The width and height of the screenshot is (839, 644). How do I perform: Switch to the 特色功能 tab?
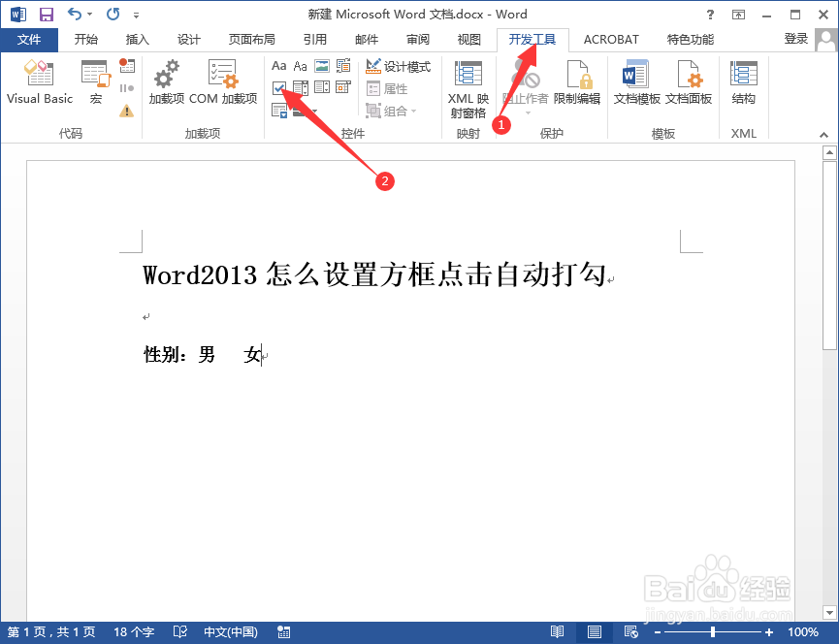[x=691, y=40]
